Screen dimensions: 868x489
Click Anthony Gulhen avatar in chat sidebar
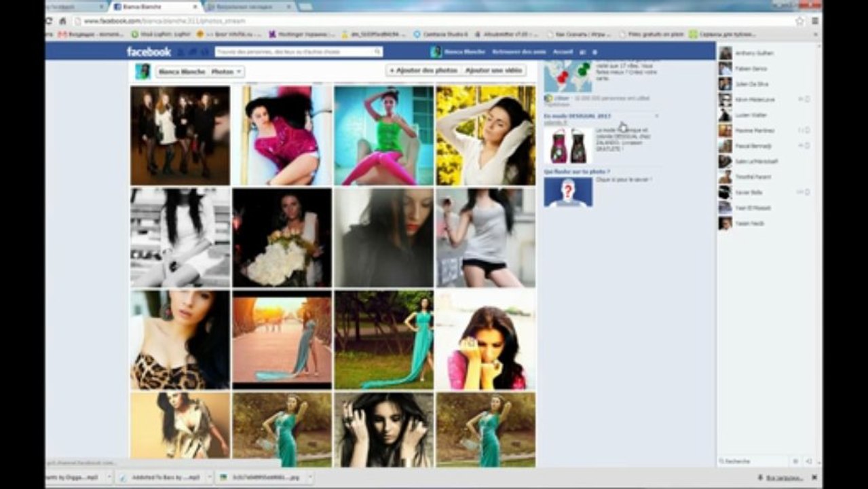725,53
